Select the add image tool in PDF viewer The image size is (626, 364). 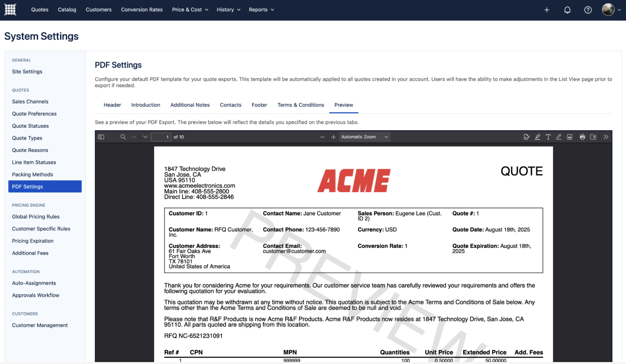(x=569, y=137)
